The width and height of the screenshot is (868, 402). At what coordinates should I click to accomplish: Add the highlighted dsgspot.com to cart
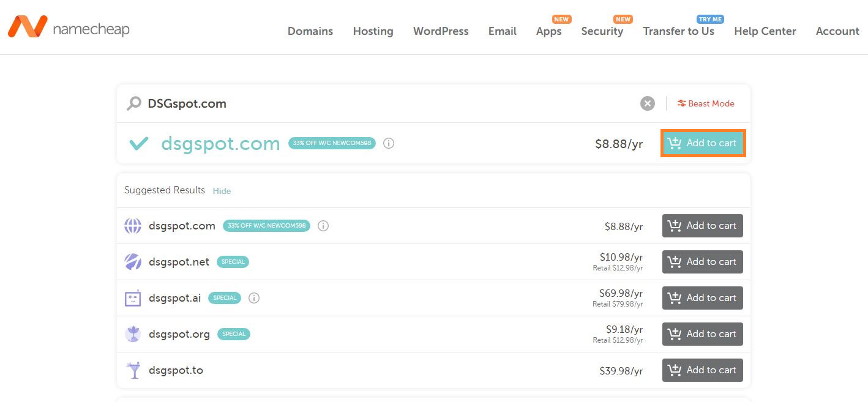click(x=703, y=143)
